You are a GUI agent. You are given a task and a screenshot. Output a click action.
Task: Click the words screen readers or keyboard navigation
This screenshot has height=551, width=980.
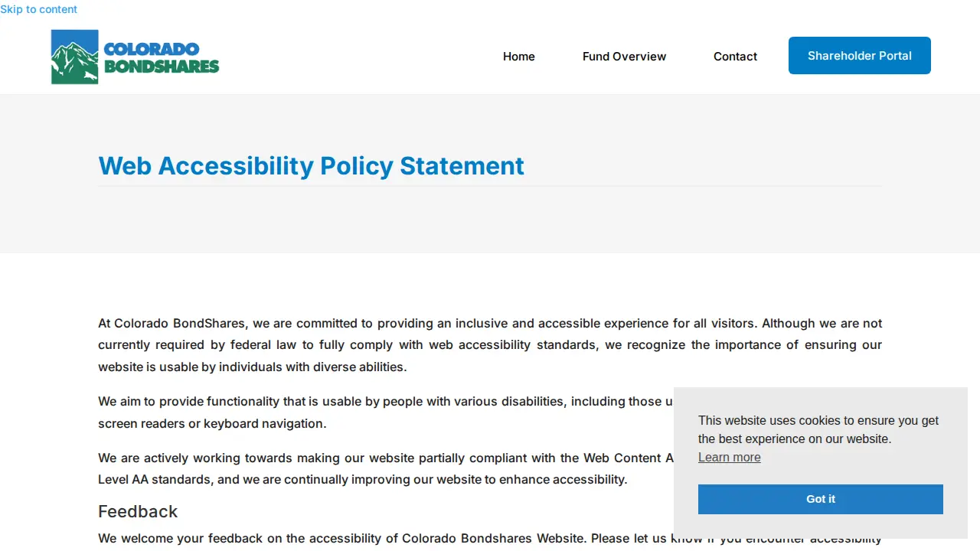(x=212, y=423)
